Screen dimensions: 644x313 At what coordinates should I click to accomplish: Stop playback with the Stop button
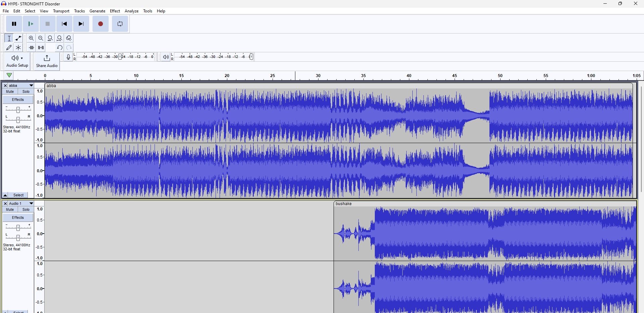[48, 24]
